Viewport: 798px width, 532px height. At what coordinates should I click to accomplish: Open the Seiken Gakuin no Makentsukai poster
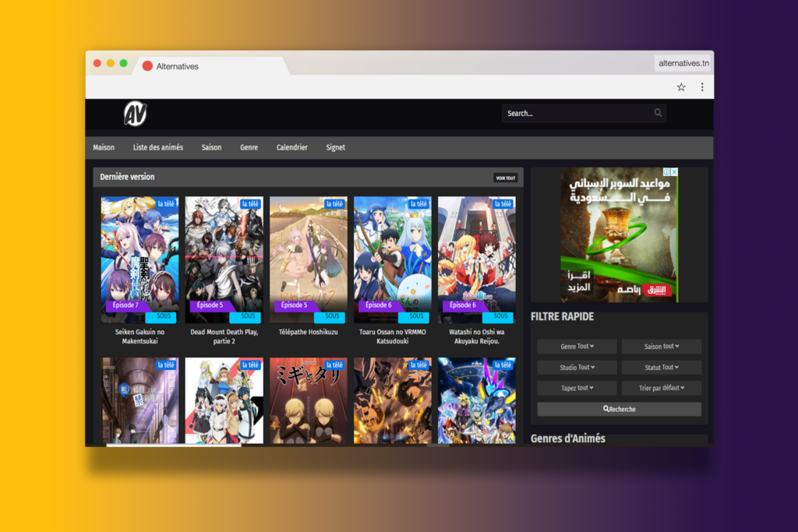pyautogui.click(x=140, y=260)
